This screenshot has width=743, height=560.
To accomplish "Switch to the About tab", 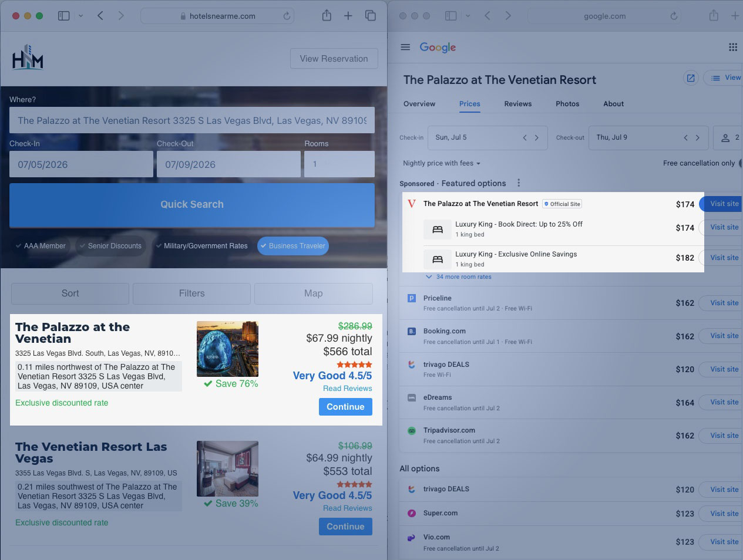I will click(614, 104).
